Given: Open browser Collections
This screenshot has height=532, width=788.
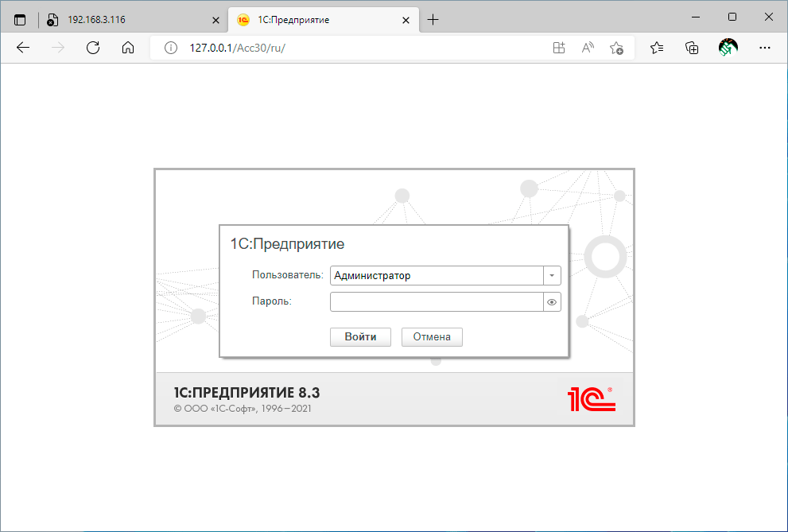Looking at the screenshot, I should pos(692,49).
